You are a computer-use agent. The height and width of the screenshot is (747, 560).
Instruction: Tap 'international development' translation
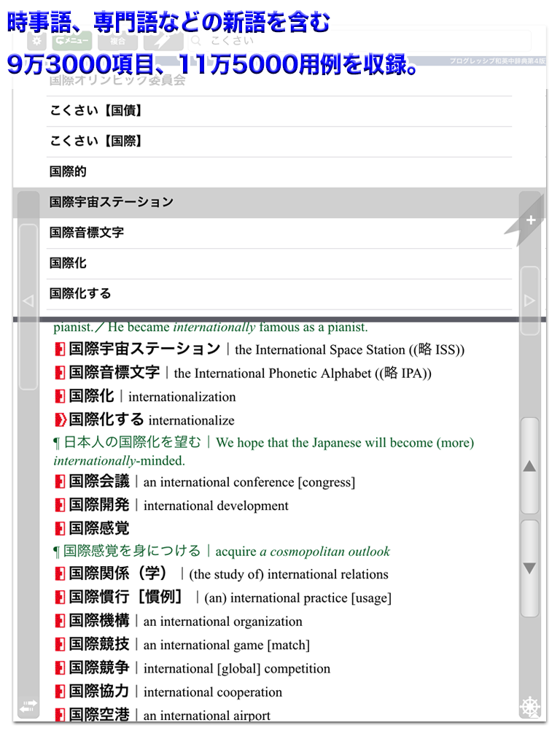click(x=216, y=506)
